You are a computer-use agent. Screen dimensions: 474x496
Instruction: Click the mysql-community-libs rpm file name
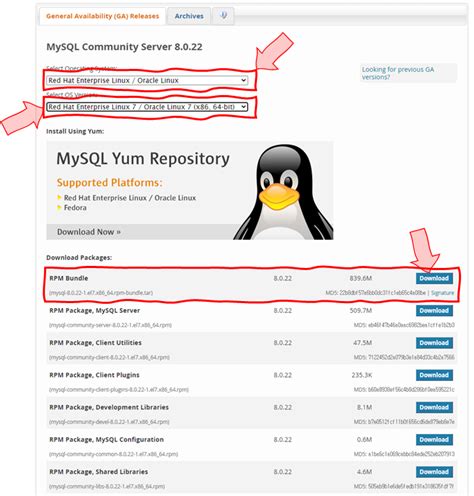tap(107, 486)
